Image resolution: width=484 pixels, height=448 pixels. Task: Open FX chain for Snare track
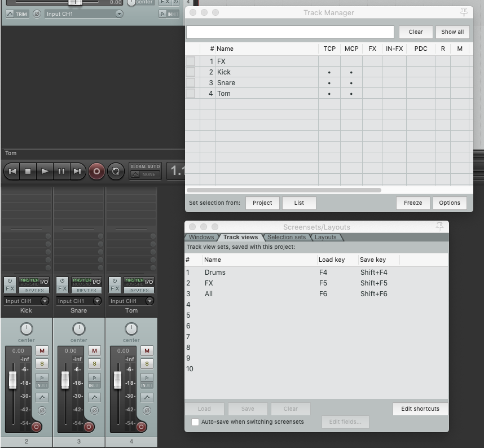[x=63, y=288]
